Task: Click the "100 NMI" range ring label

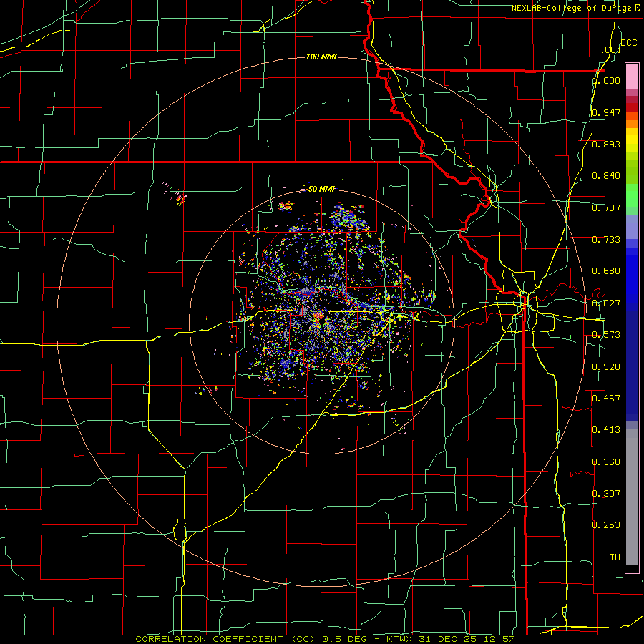Action: tap(321, 57)
